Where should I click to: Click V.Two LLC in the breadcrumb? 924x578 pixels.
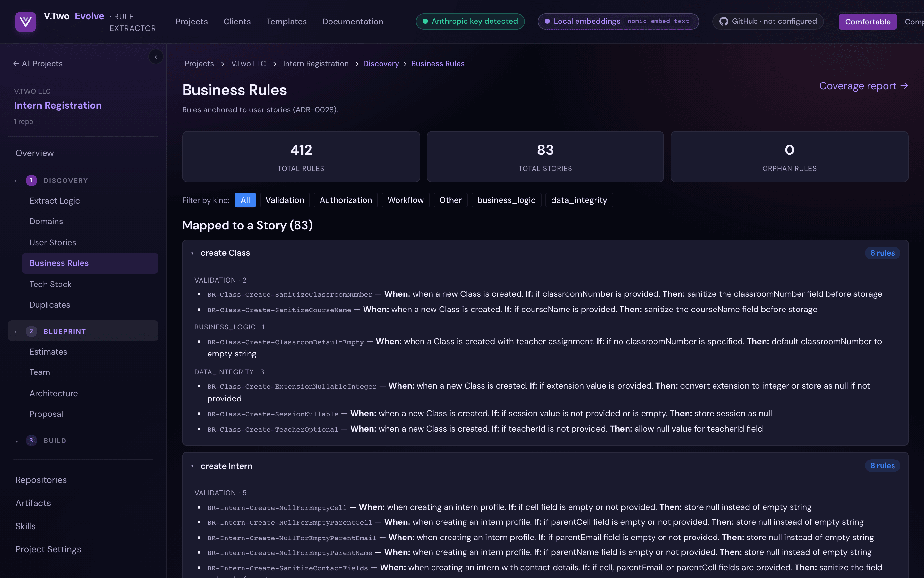pyautogui.click(x=249, y=64)
